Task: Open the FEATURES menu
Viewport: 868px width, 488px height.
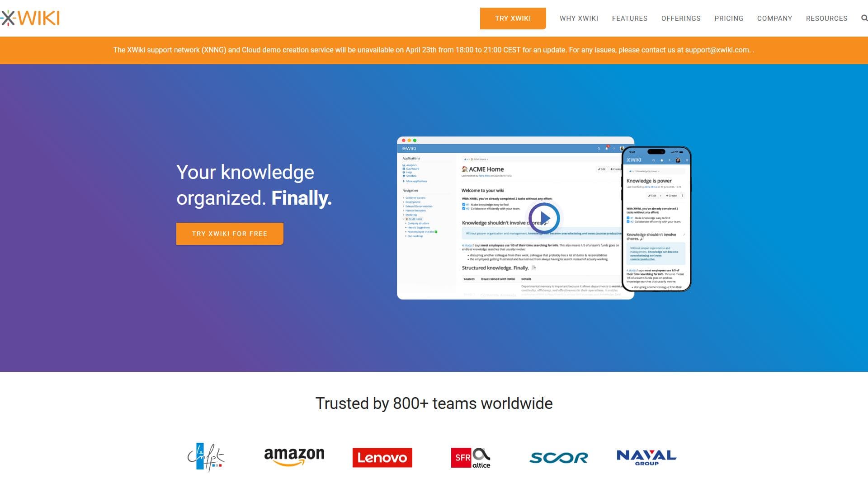Action: [630, 19]
